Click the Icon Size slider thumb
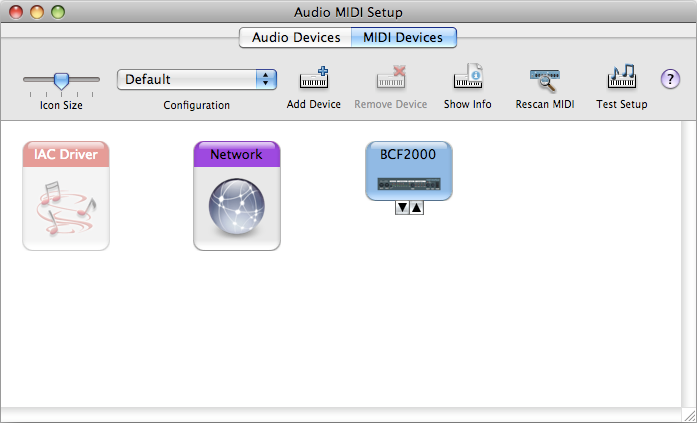697x423 pixels. pos(61,81)
